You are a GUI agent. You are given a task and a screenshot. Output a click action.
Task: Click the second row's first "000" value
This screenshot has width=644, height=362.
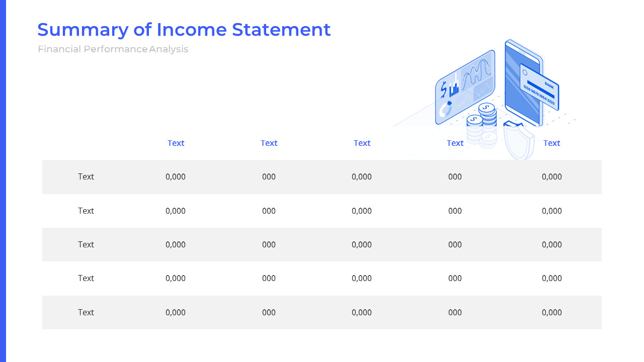click(x=269, y=211)
